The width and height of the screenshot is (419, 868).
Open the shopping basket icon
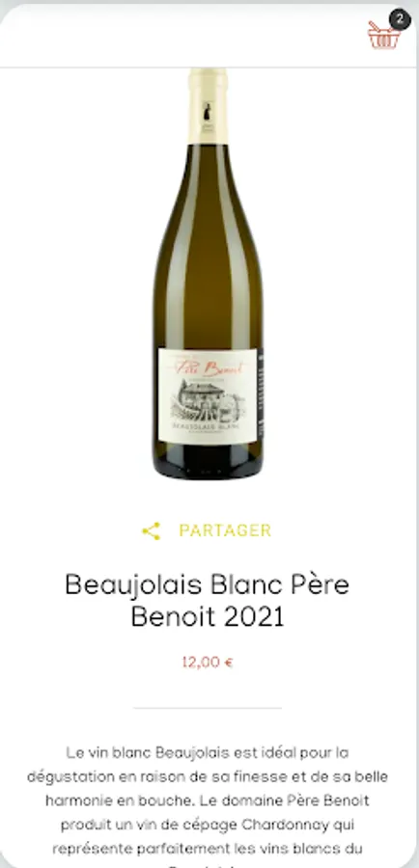coord(383,36)
